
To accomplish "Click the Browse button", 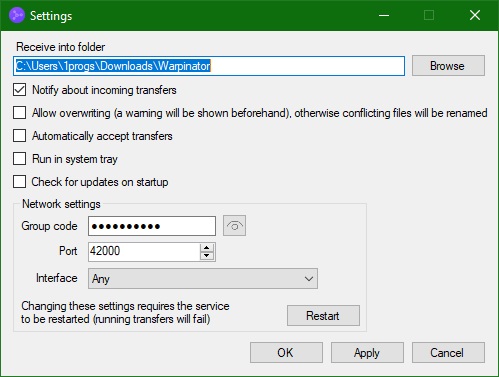I will (x=448, y=66).
